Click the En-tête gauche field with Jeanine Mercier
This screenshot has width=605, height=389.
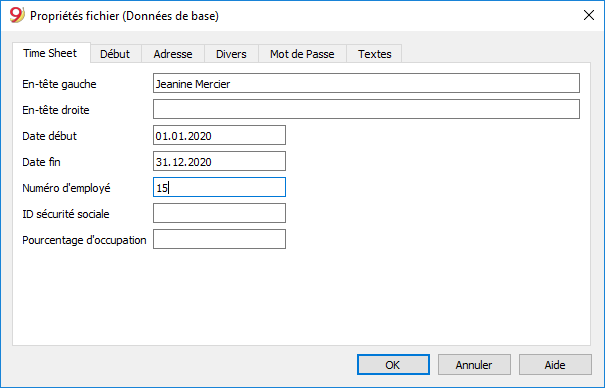[x=366, y=83]
